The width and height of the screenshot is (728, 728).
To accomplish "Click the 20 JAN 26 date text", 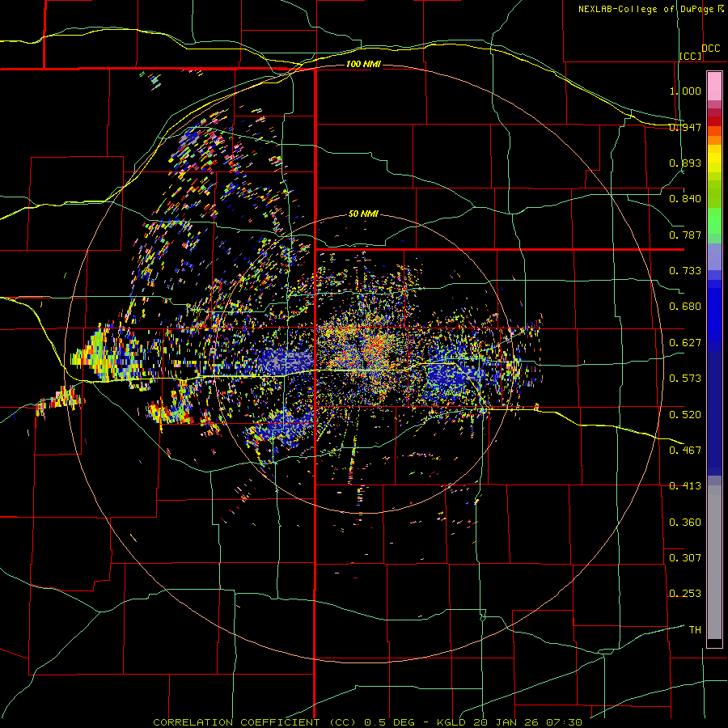I will click(x=506, y=722).
